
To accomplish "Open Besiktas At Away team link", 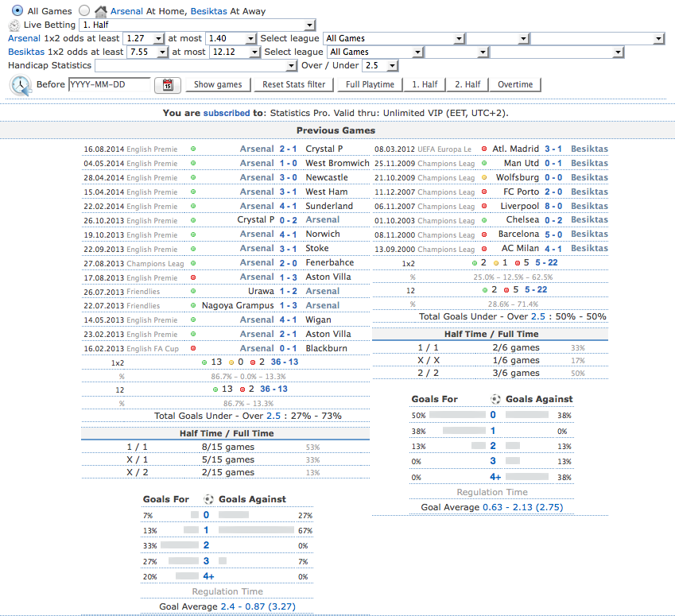I will [x=209, y=11].
